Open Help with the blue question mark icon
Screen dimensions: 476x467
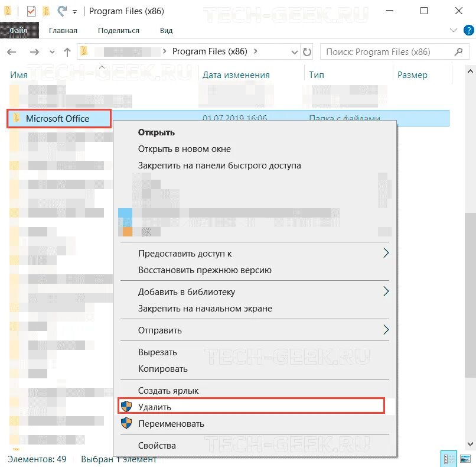click(468, 30)
